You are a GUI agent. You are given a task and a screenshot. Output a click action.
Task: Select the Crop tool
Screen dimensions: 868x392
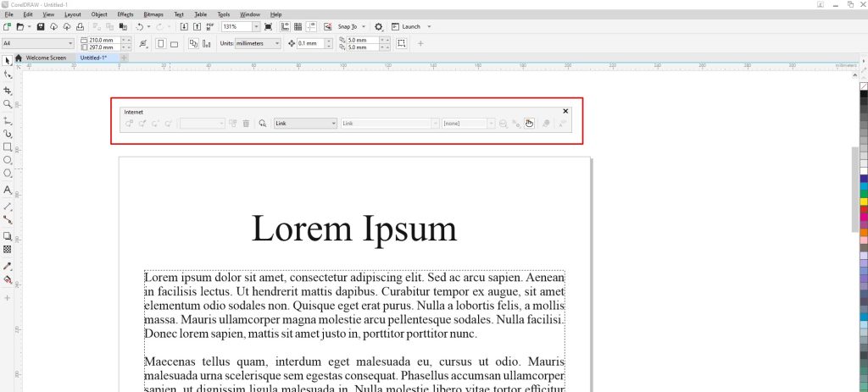(7, 90)
